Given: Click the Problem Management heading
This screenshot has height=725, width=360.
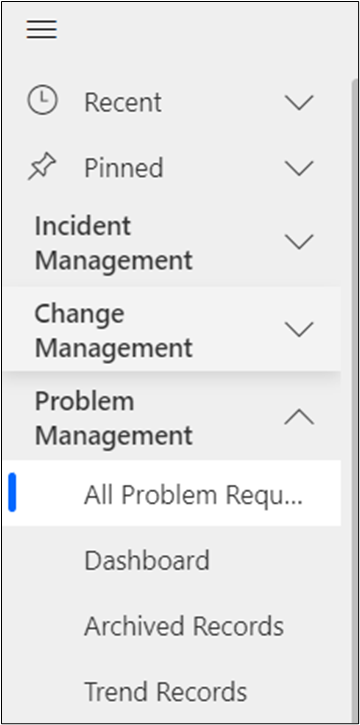Looking at the screenshot, I should 114,418.
